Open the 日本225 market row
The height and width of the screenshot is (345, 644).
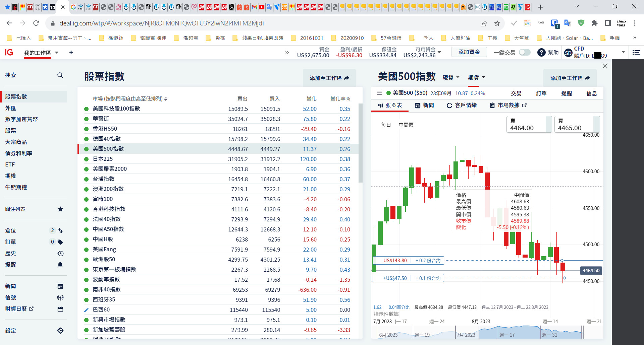click(x=218, y=159)
